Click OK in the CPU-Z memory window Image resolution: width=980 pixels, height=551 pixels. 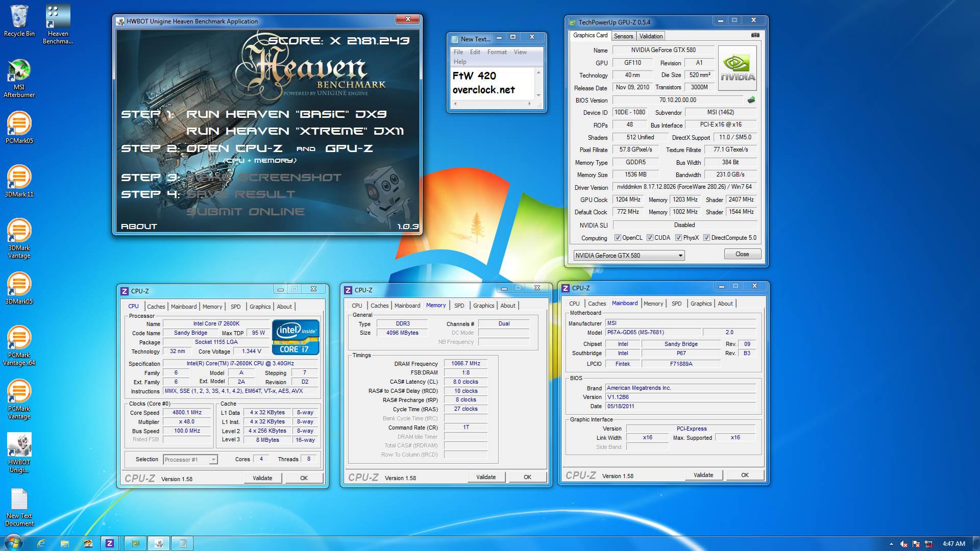[527, 477]
